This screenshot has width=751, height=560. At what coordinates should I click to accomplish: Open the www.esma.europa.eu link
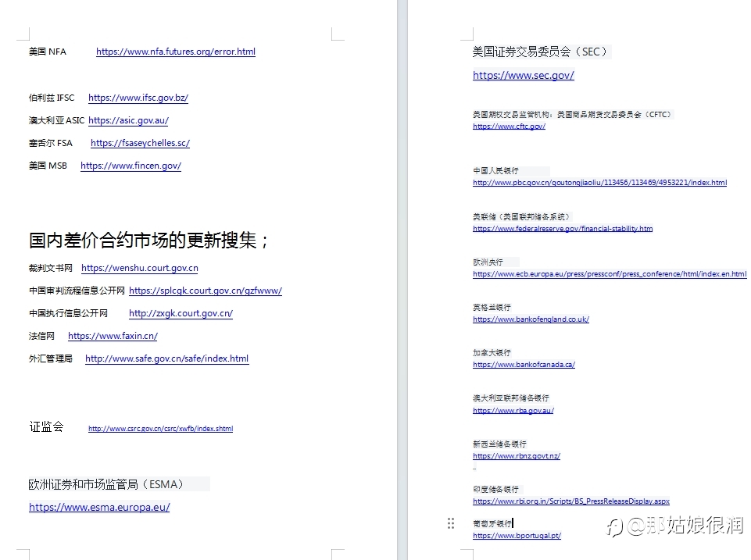(x=99, y=507)
